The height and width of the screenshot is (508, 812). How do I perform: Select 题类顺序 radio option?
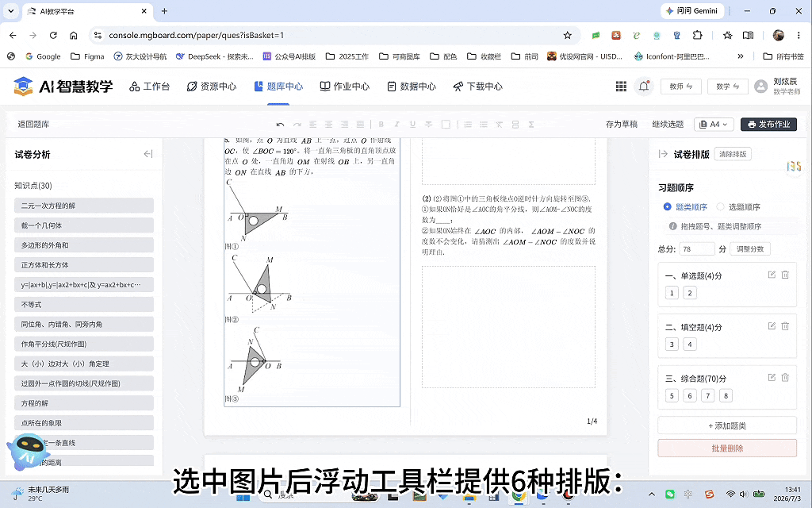pos(687,207)
